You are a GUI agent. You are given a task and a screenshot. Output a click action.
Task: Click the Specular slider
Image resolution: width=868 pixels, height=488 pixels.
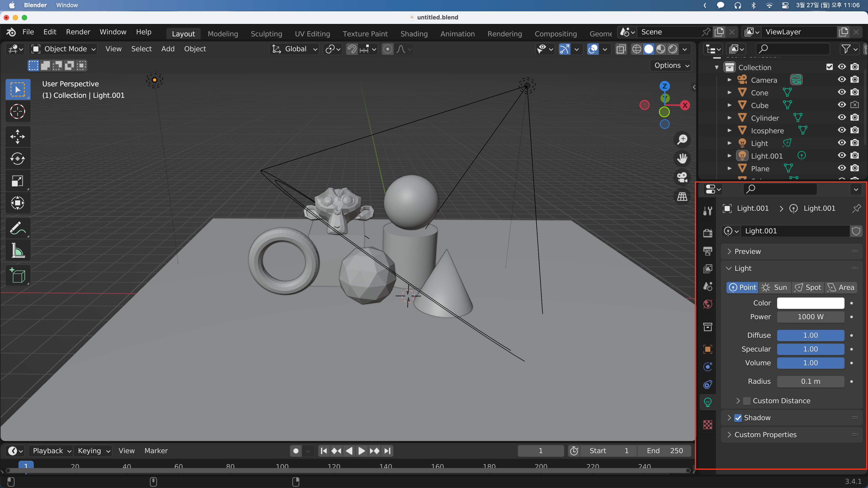(810, 349)
